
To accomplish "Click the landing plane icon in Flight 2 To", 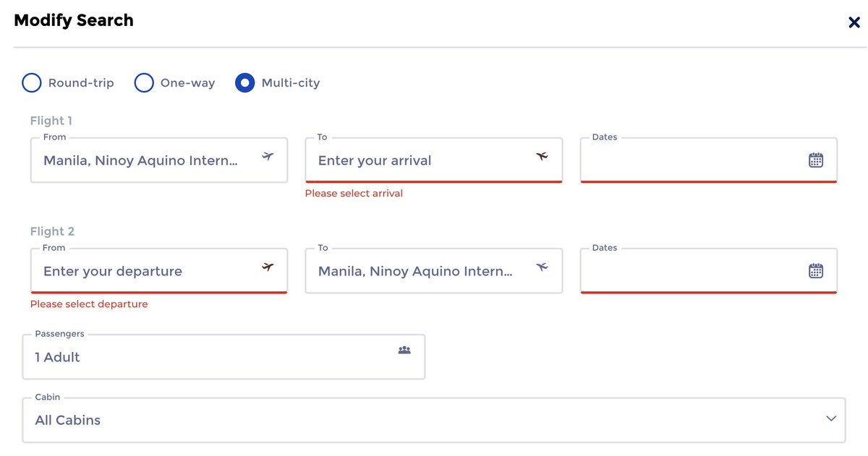I will [542, 267].
